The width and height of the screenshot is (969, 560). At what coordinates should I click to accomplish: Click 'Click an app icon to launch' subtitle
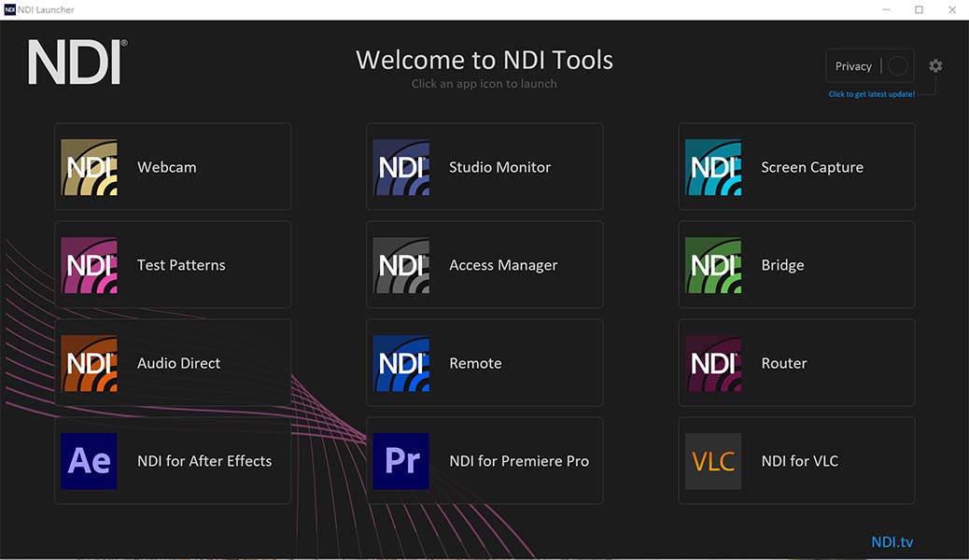[484, 84]
